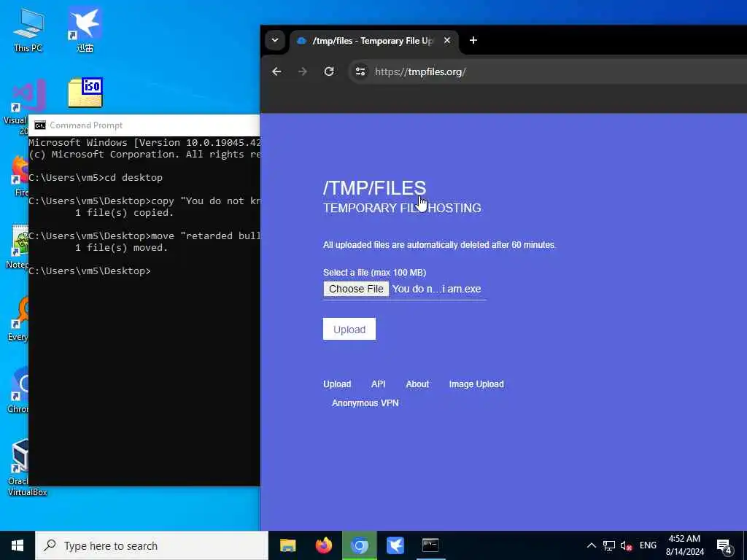Click the taskbar search box

[152, 545]
